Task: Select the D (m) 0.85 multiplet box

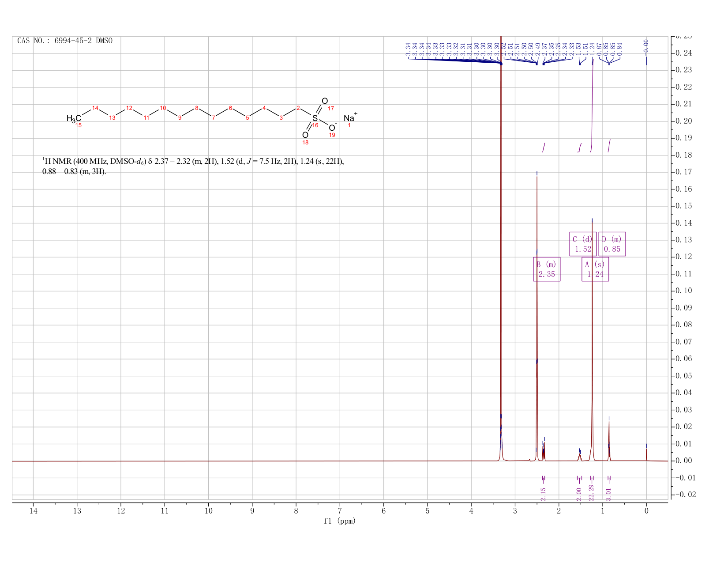Action: (612, 244)
